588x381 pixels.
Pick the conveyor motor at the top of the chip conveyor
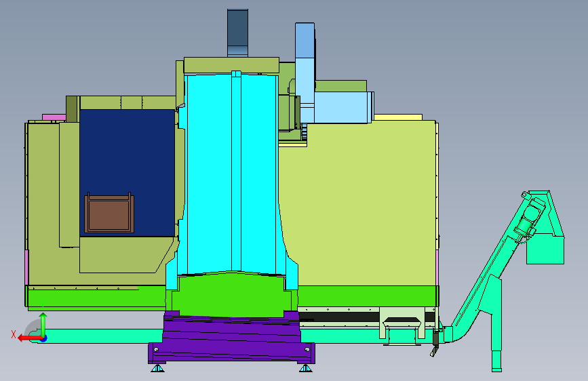530,218
